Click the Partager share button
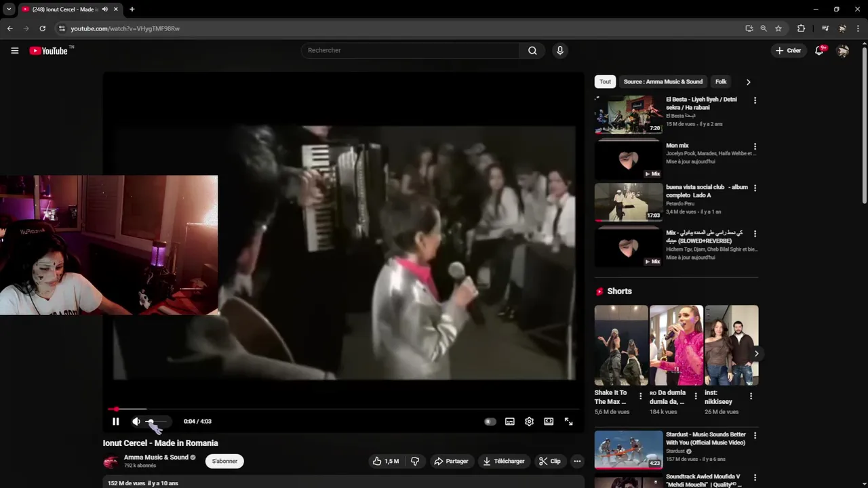 [452, 461]
